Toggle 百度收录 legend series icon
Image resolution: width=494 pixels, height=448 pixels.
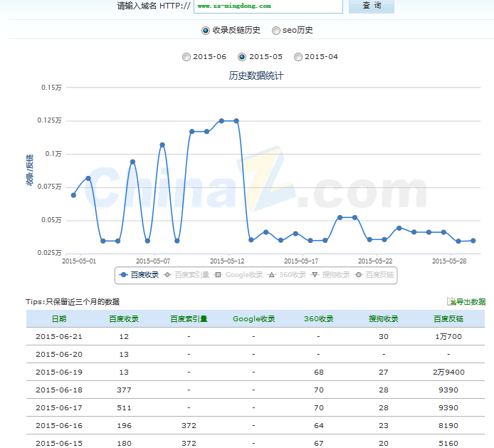[124, 275]
